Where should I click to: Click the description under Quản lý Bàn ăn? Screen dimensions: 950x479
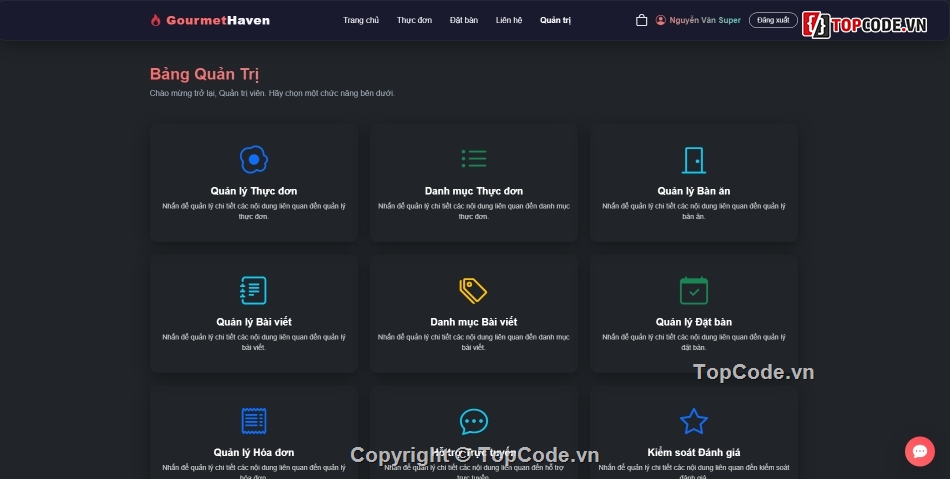[x=694, y=211]
